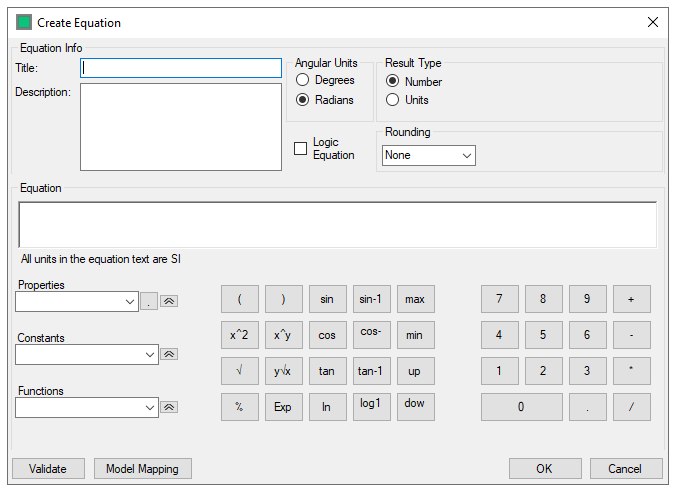Image resolution: width=676 pixels, height=491 pixels.
Task: Click the collapse arrows beside Functions
Action: tap(170, 407)
